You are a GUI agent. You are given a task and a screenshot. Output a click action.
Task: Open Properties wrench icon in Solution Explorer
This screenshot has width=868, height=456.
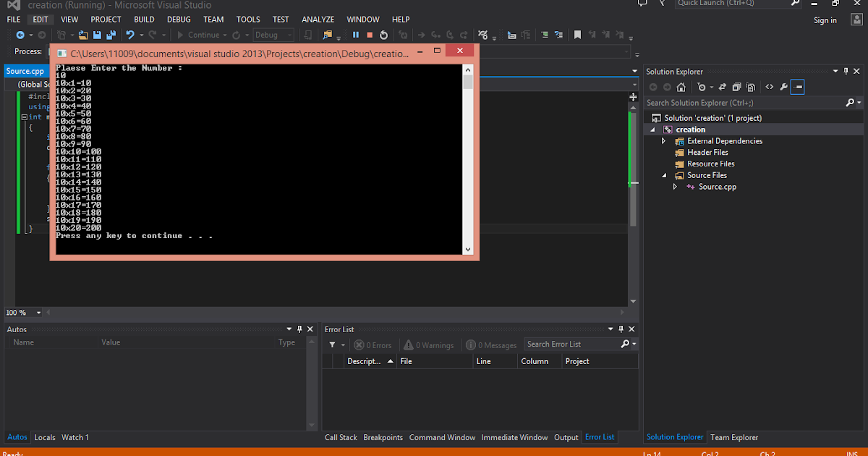tap(783, 87)
